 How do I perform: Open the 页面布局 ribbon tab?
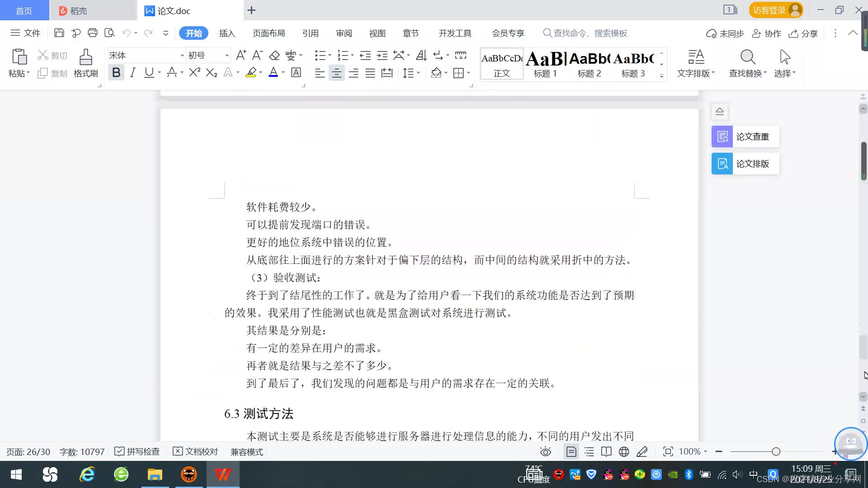tap(269, 33)
